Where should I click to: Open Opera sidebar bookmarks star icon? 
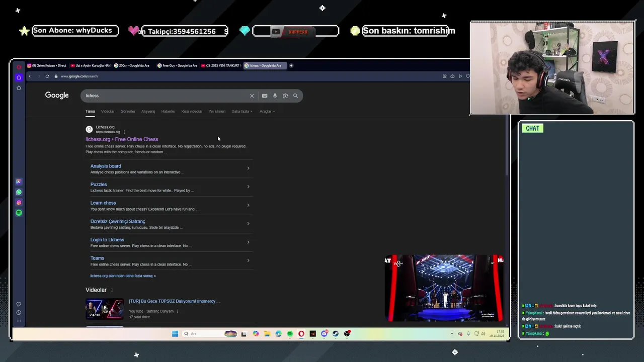19,87
